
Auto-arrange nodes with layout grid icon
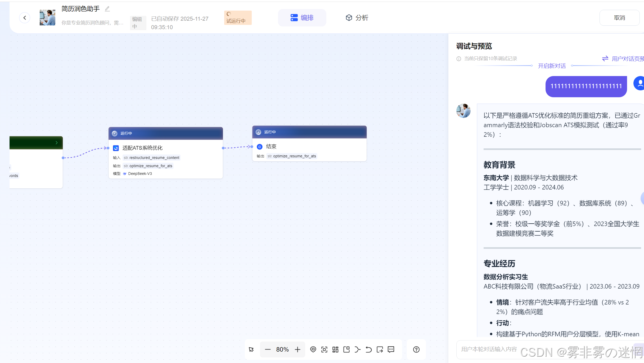click(x=335, y=349)
